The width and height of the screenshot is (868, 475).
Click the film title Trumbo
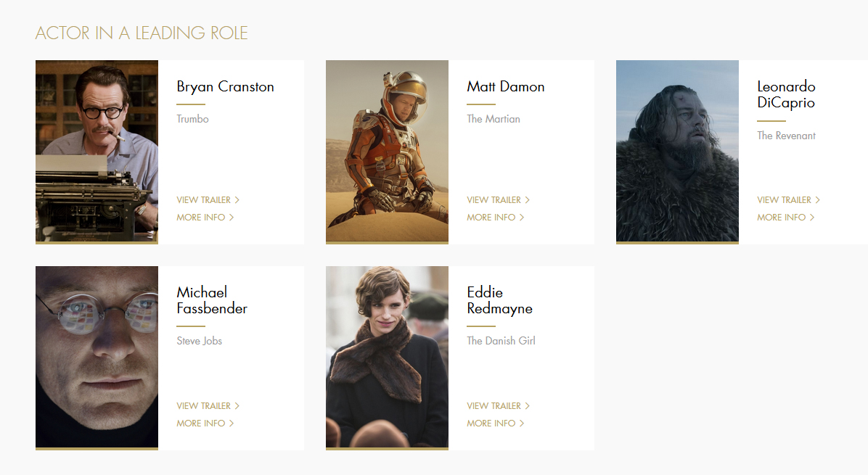(192, 119)
